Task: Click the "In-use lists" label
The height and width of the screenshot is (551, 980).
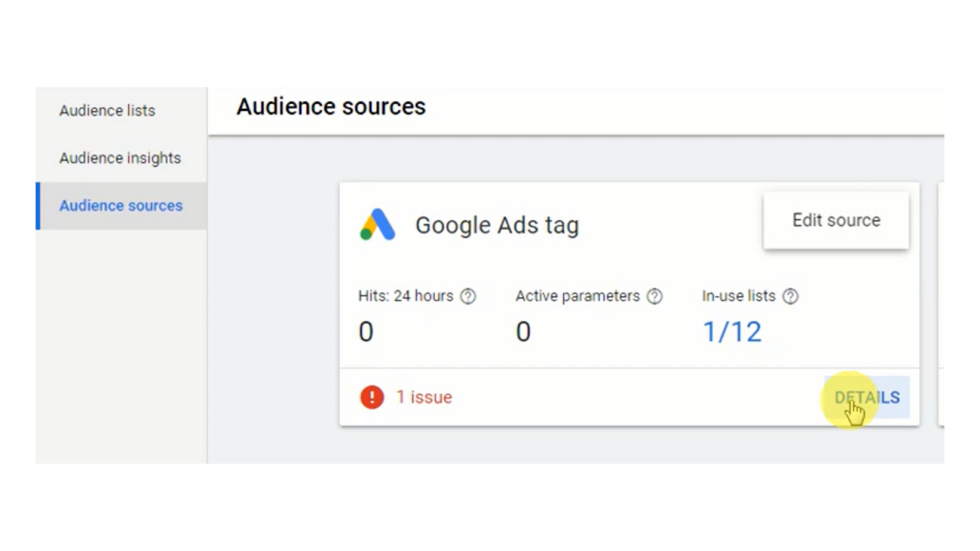Action: coord(739,296)
